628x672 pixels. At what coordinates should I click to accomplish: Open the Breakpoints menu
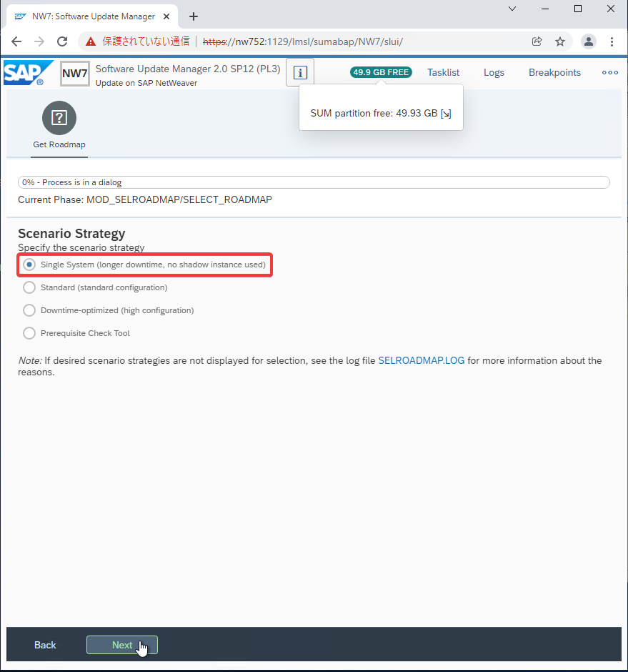click(x=554, y=72)
